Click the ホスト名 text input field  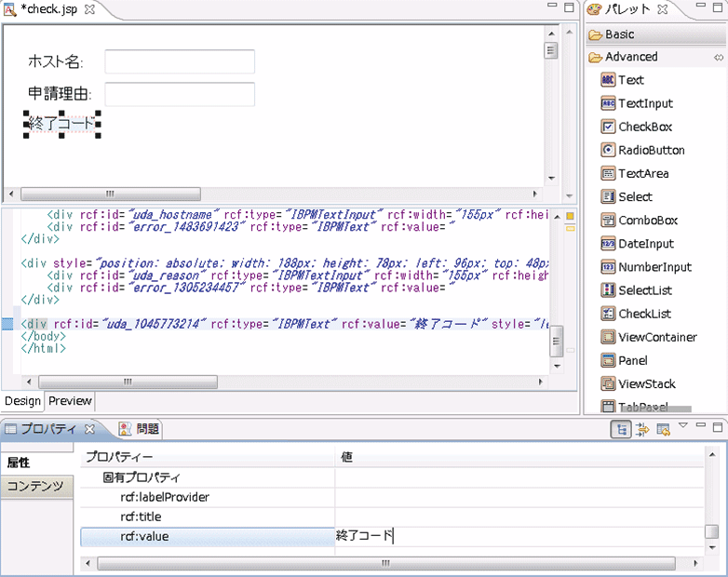tap(180, 61)
